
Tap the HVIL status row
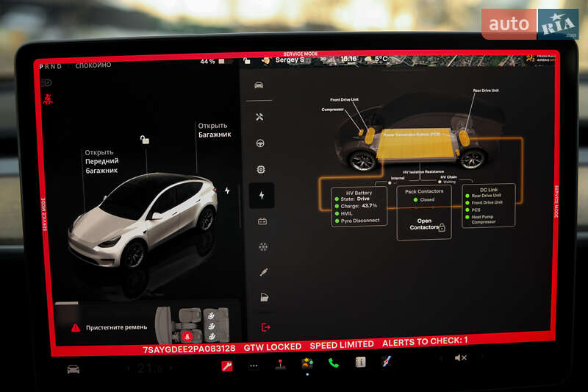tap(343, 213)
